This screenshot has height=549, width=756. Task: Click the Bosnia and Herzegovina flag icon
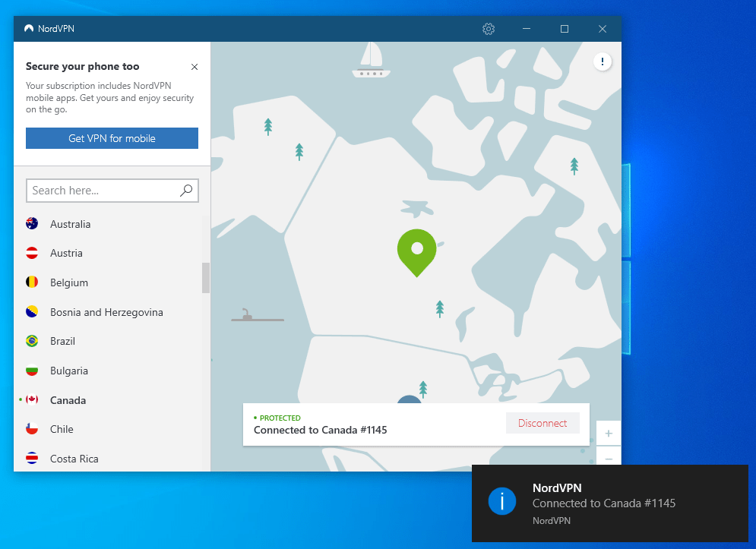(32, 312)
